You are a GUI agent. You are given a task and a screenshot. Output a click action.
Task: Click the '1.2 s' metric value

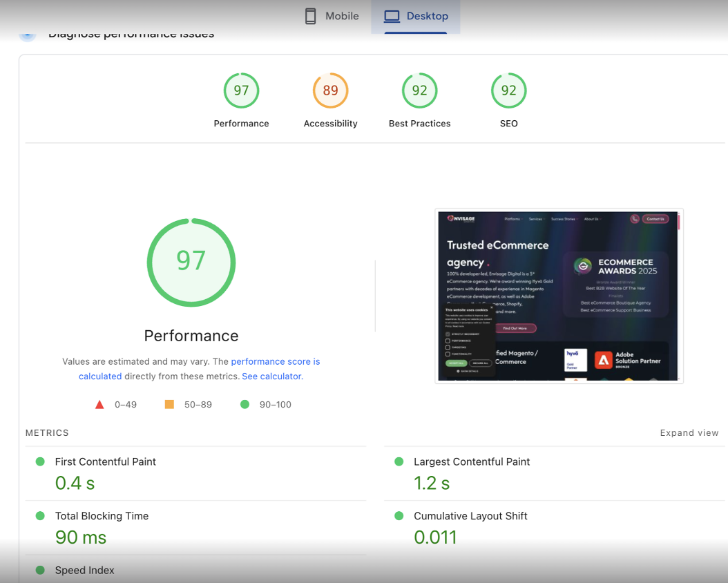coord(432,484)
